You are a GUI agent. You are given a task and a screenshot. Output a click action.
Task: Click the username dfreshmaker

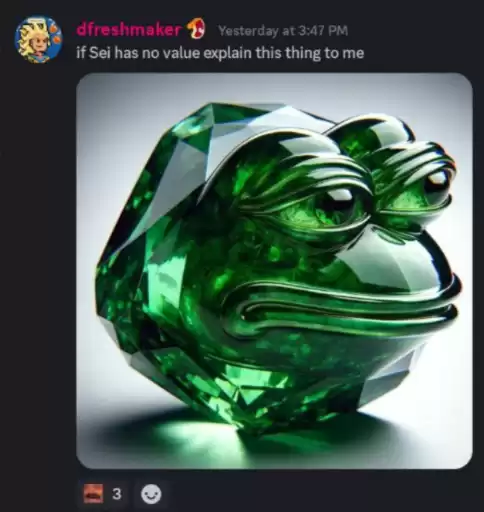129,30
